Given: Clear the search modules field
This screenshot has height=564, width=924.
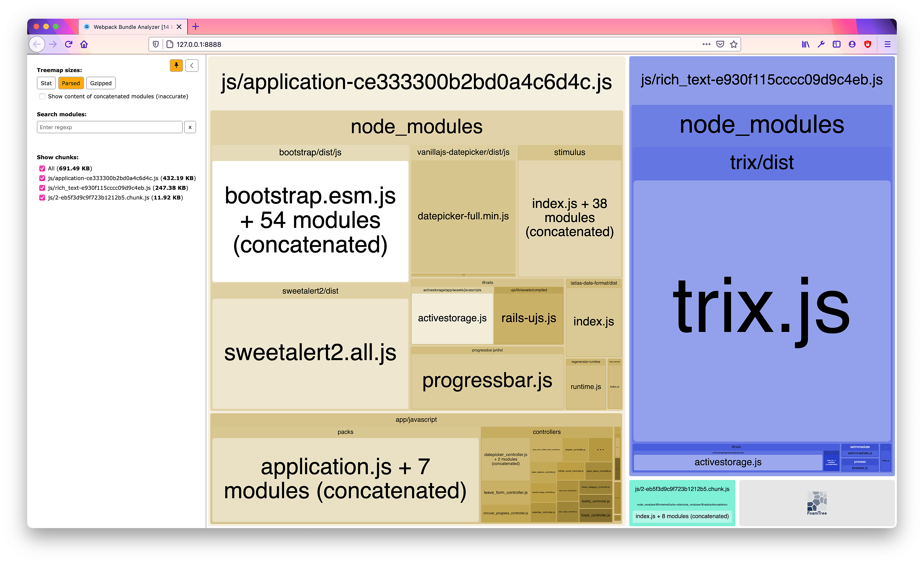Looking at the screenshot, I should (x=190, y=127).
